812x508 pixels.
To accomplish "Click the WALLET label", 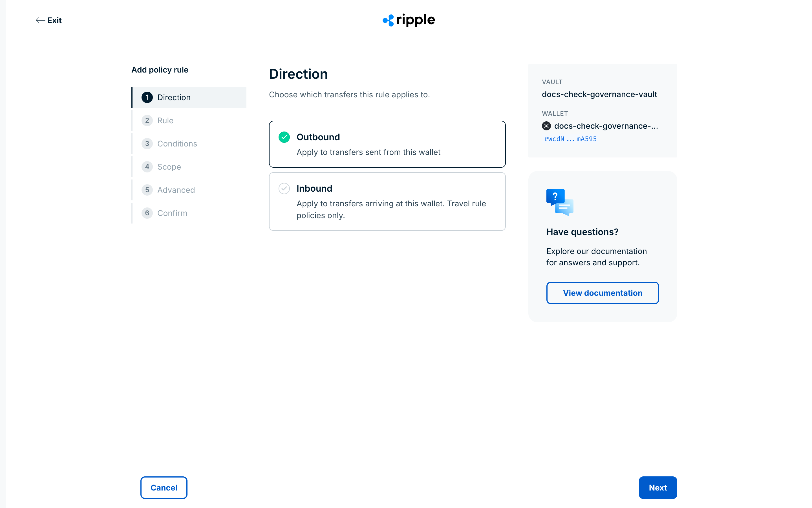I will coord(555,113).
